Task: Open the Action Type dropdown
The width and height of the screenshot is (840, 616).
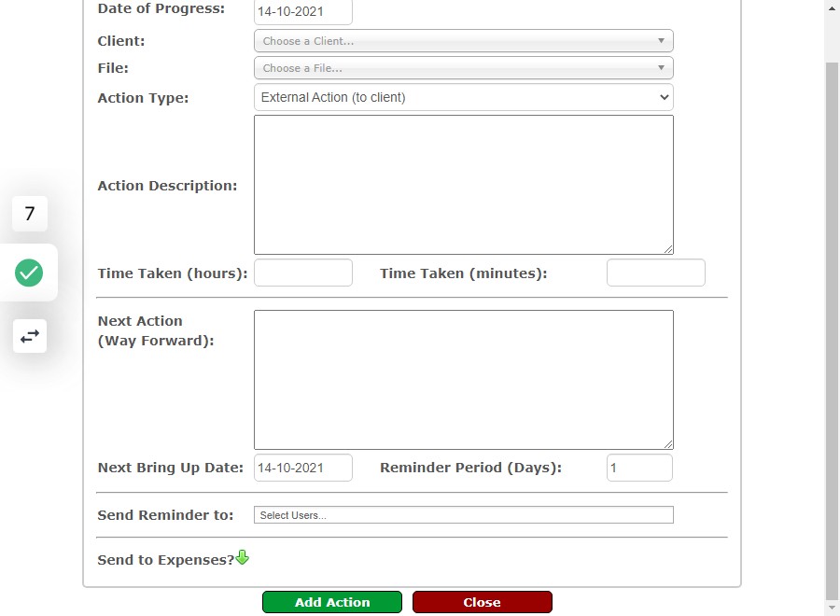Action: click(463, 97)
